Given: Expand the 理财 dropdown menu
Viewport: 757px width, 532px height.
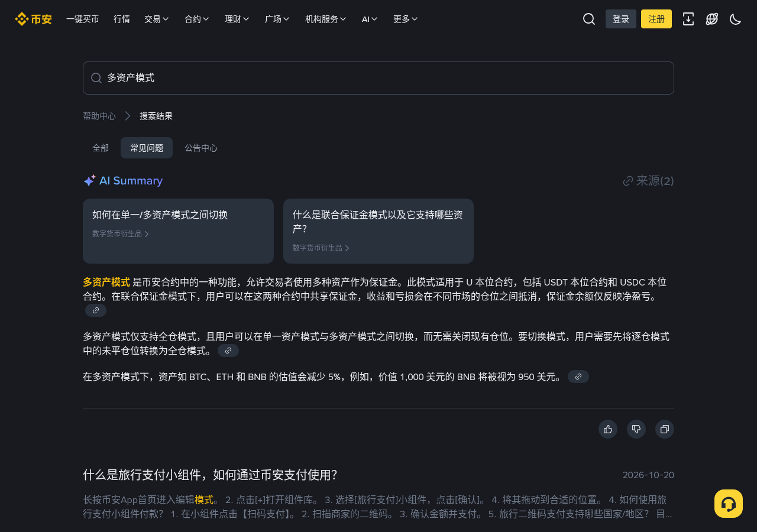Looking at the screenshot, I should pos(237,19).
